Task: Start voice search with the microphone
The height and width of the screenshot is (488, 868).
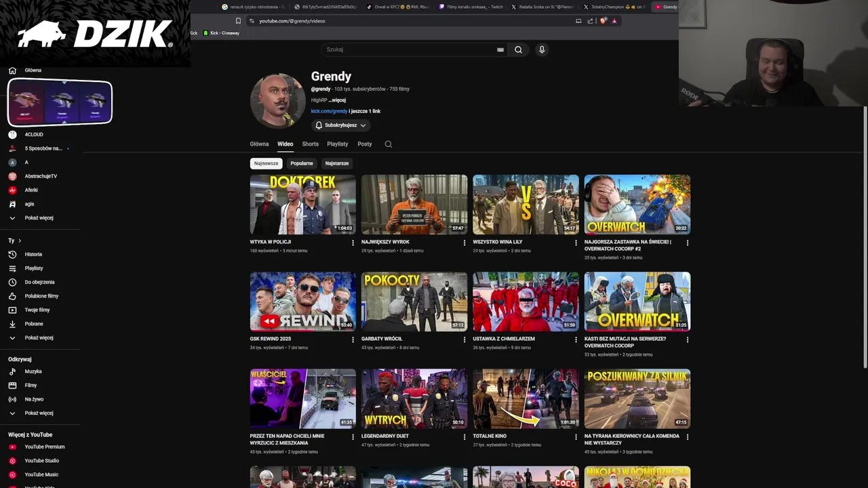Action: pos(541,49)
